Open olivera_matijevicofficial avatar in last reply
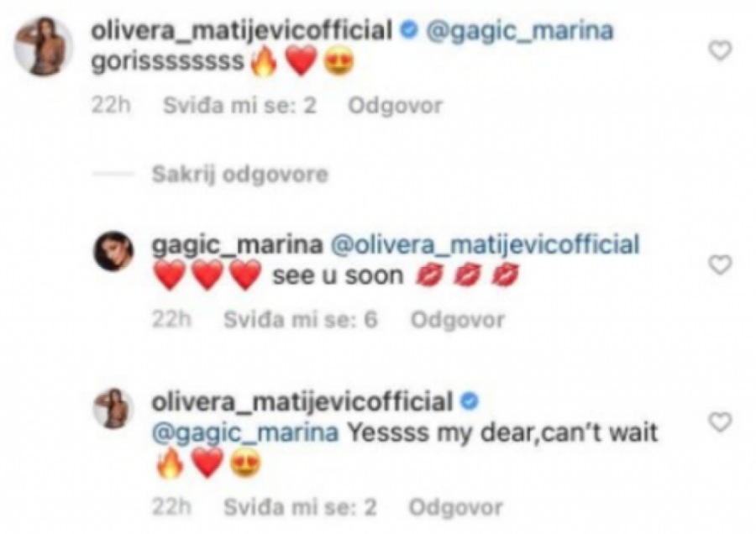This screenshot has height=534, width=756. (113, 408)
